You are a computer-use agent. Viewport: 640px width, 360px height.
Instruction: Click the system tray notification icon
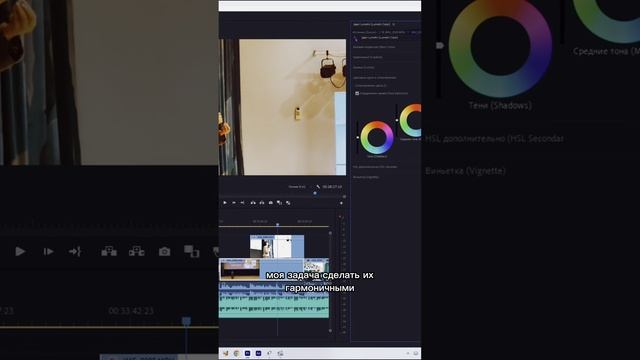(416, 353)
